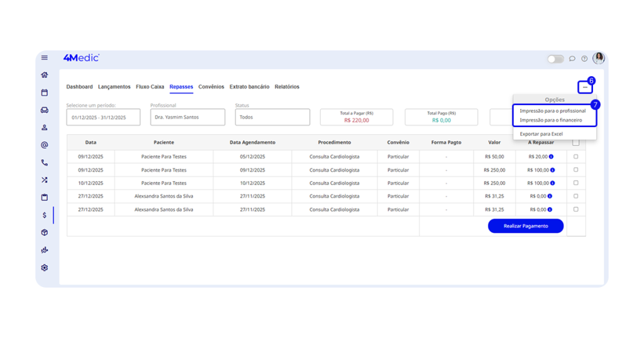Switch to the Lançamentos tab
644x338 pixels.
(114, 87)
